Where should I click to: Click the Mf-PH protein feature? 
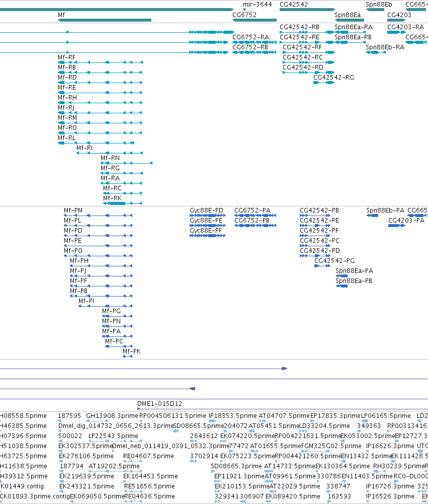(x=101, y=266)
